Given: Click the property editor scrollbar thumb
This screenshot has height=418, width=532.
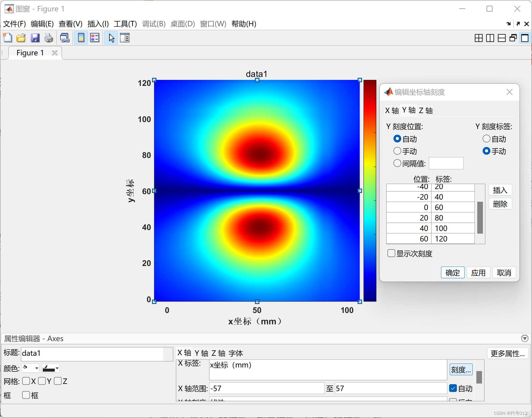Looking at the screenshot, I should click(479, 377).
